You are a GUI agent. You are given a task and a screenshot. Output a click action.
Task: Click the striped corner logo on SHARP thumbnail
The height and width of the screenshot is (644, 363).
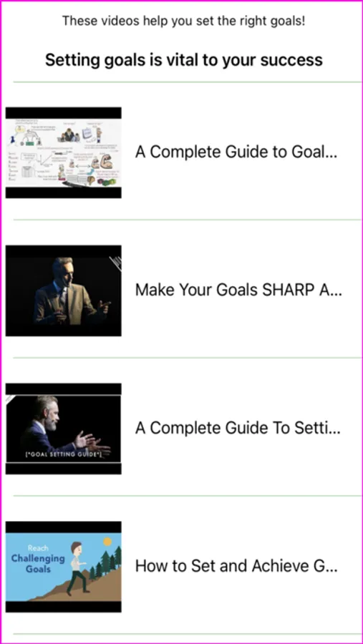[x=116, y=263]
